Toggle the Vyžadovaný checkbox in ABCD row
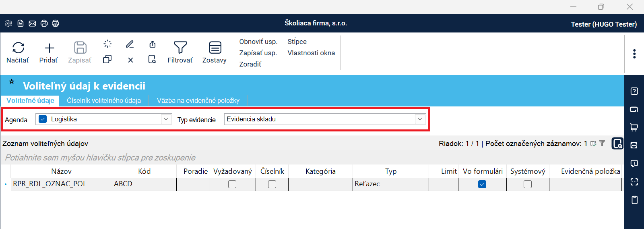Viewport: 644px width, 229px height. click(232, 184)
